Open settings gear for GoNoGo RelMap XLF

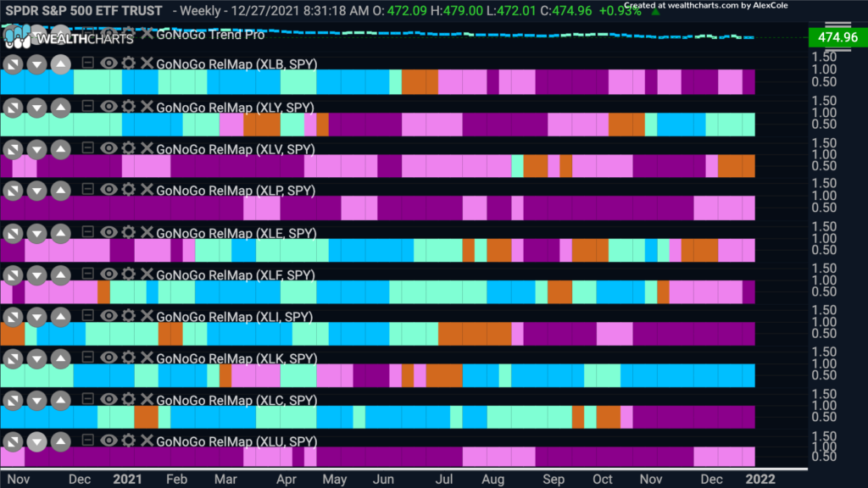(x=129, y=274)
